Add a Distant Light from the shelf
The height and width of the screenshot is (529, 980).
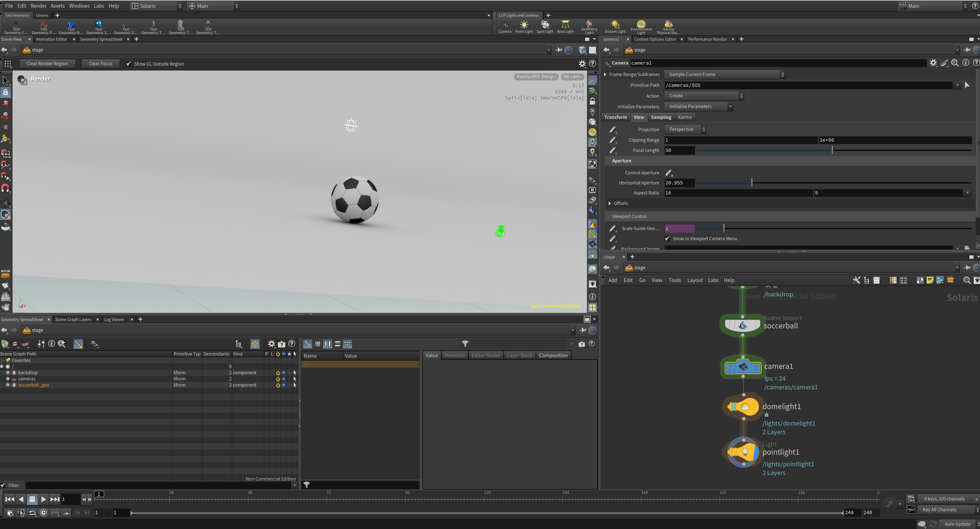pos(615,27)
